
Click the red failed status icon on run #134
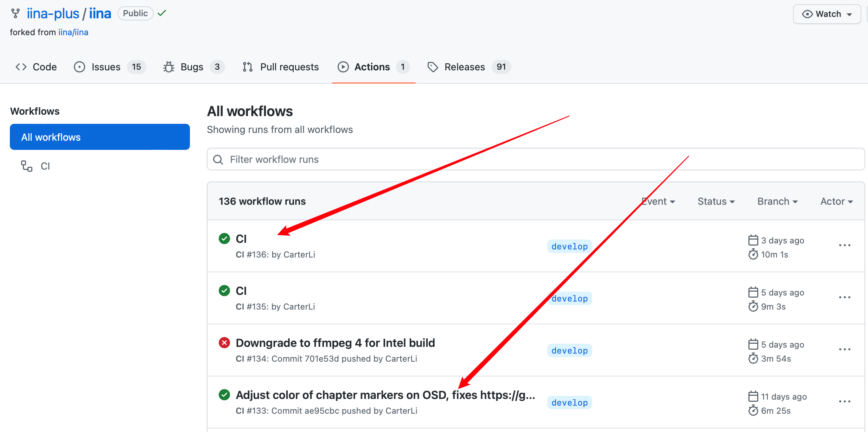pyautogui.click(x=224, y=343)
